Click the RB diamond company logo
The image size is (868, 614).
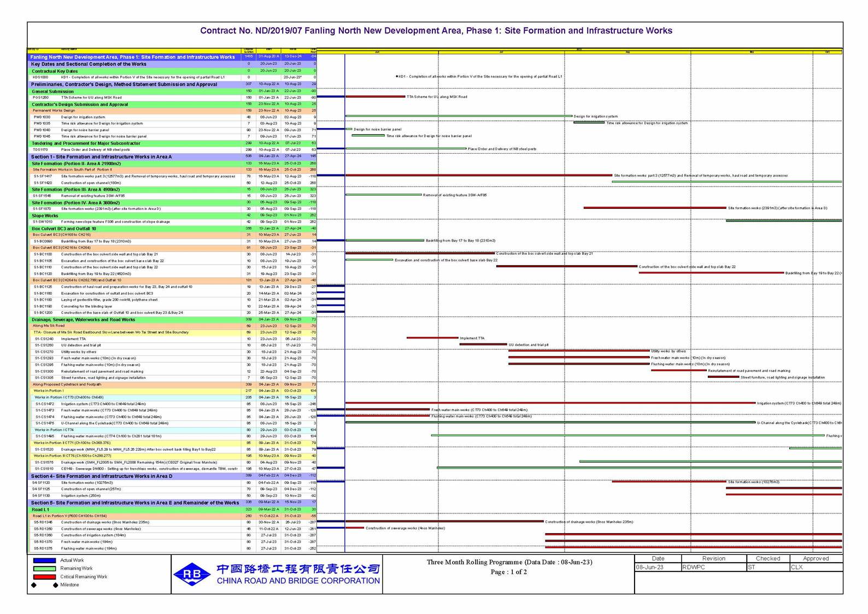point(192,574)
